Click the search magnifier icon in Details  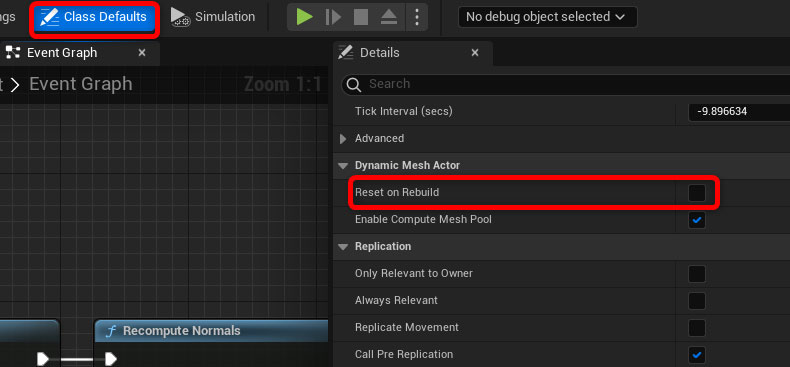[x=355, y=84]
